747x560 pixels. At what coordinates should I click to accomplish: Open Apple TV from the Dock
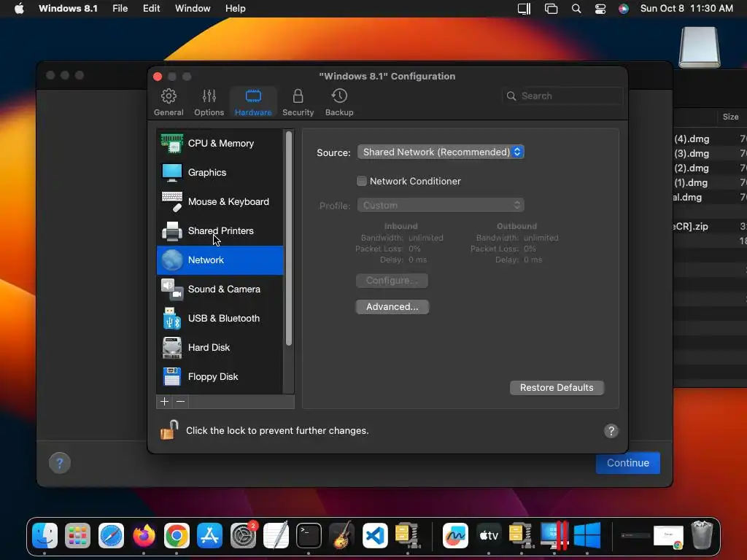tap(488, 536)
